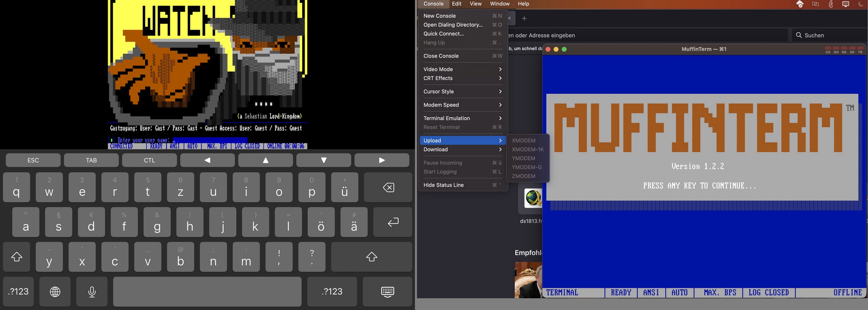
Task: Expand the CRT Effects submenu
Action: click(463, 78)
